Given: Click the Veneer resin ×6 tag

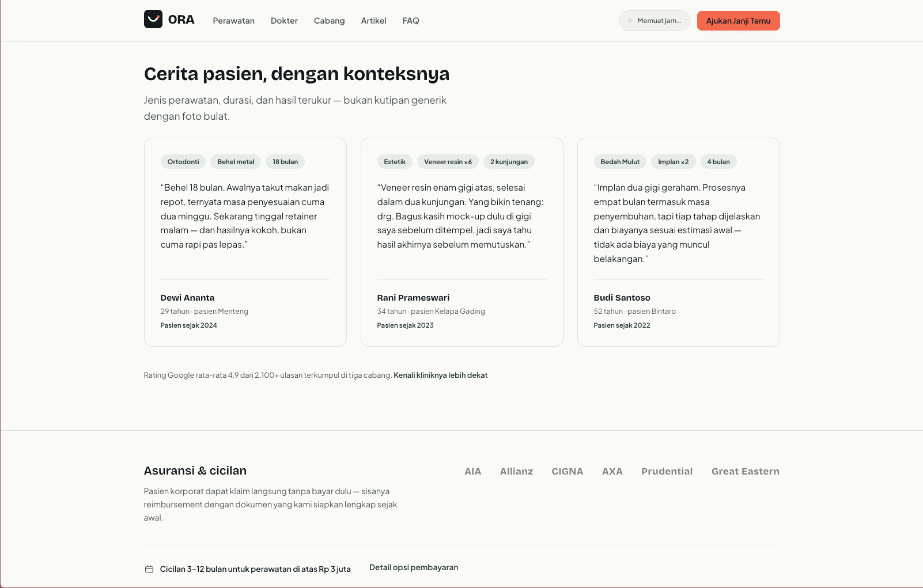Looking at the screenshot, I should click(x=448, y=162).
